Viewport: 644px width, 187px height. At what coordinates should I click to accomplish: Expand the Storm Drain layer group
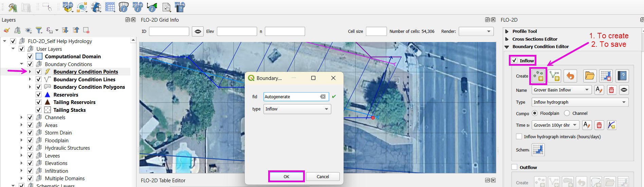coord(21,133)
